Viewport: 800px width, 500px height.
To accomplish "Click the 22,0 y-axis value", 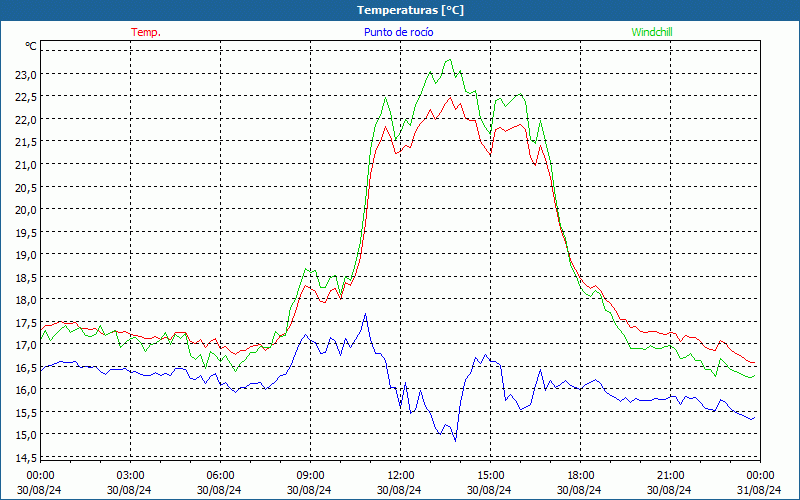I will [26, 120].
